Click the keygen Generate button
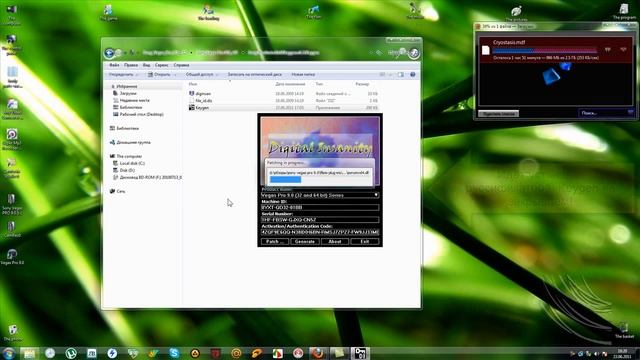This screenshot has width=640, height=360. pos(305,242)
